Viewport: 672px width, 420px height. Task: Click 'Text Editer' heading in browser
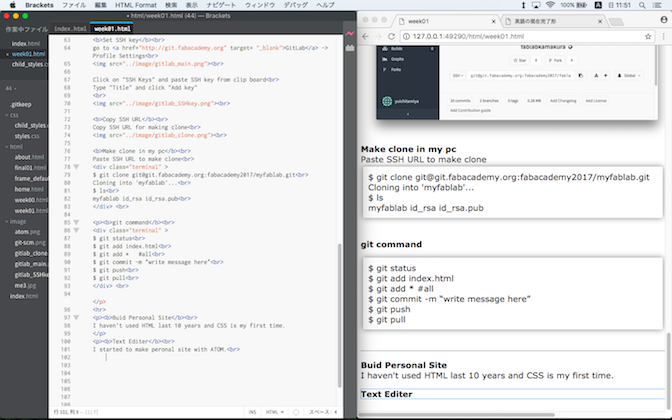(x=386, y=394)
